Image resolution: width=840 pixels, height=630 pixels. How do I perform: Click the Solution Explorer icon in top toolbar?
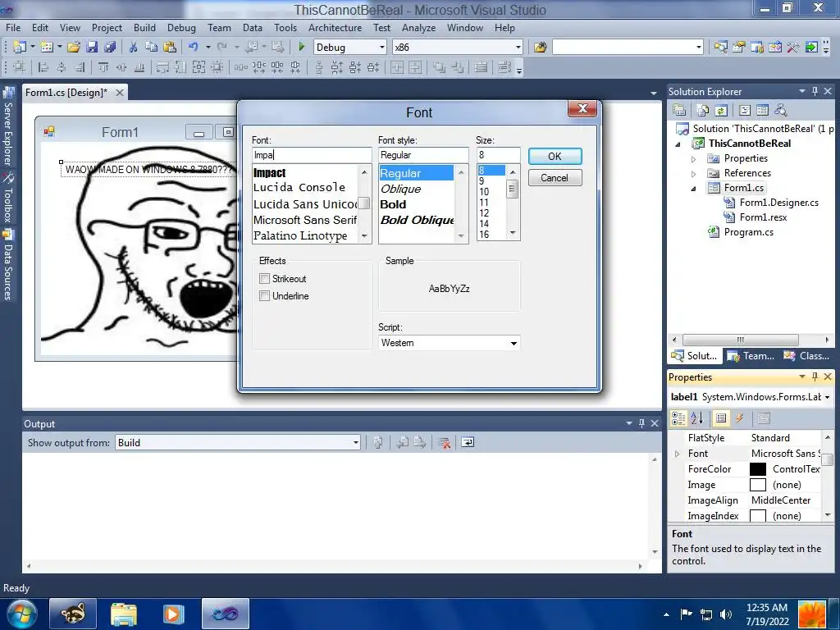click(x=720, y=47)
